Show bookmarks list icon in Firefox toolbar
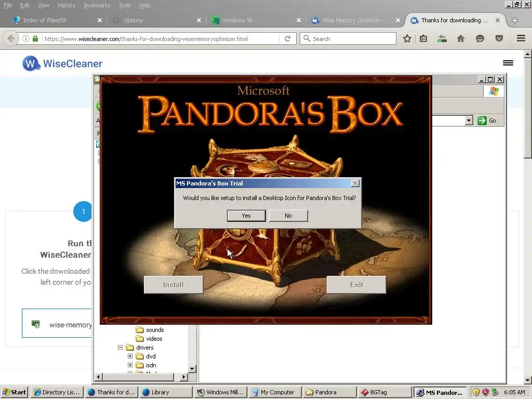The image size is (532, 399). tap(423, 38)
